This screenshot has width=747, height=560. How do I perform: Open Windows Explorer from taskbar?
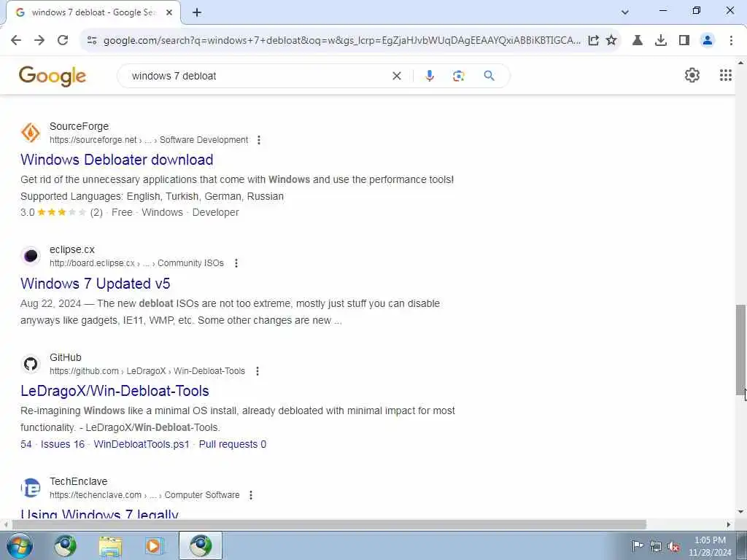click(110, 545)
